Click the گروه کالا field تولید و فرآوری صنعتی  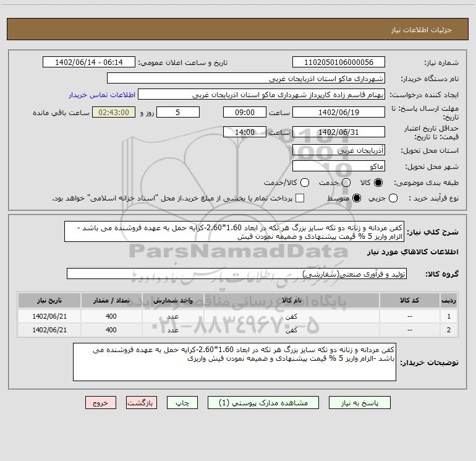point(237,274)
